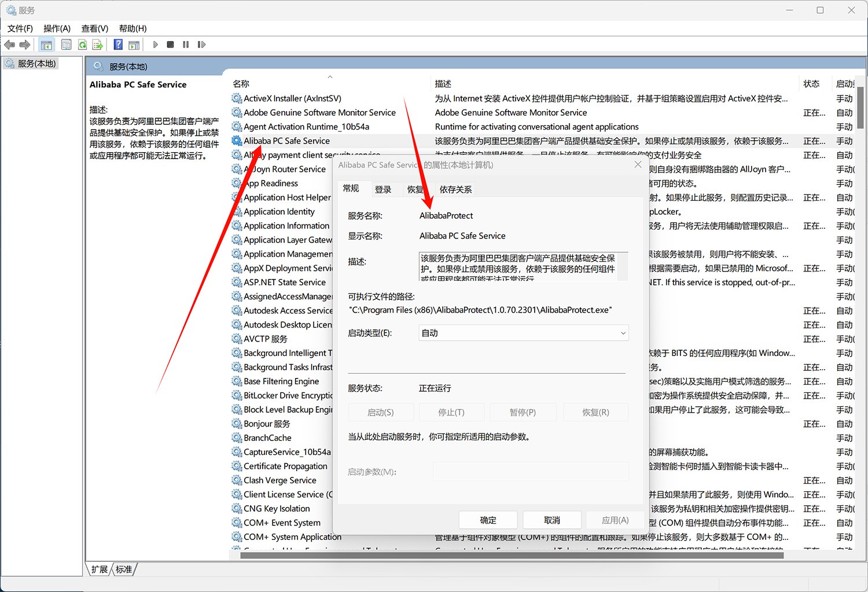
Task: Click the 应用(A) button
Action: (615, 520)
